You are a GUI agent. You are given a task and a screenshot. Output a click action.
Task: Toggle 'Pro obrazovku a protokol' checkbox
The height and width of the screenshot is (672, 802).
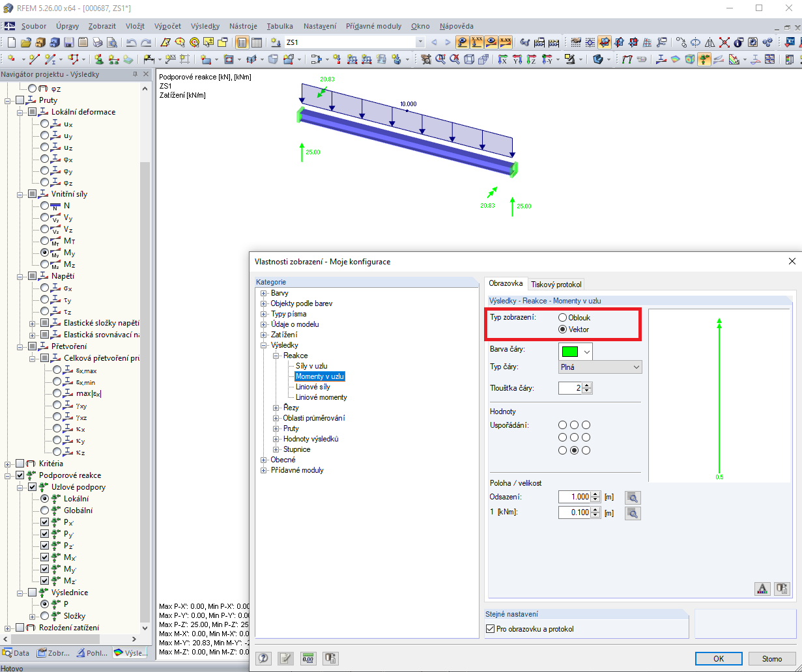pyautogui.click(x=491, y=628)
